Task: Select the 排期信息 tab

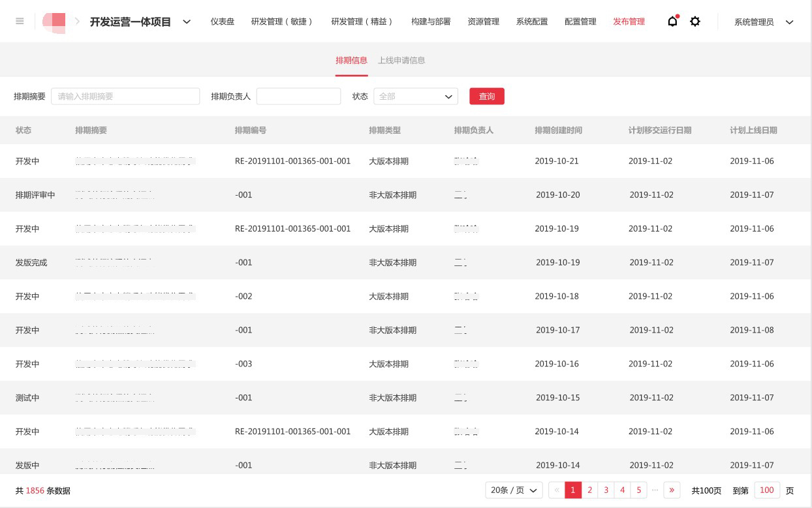Action: pos(351,60)
